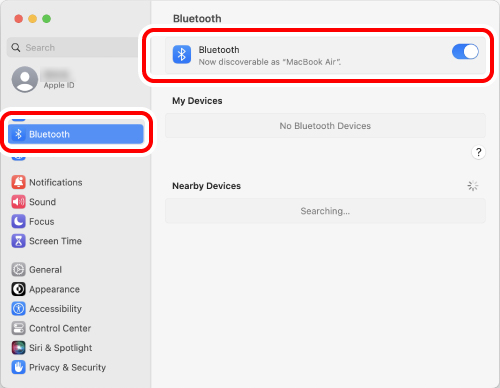This screenshot has width=500, height=388.
Task: Click the Accessibility icon
Action: (x=18, y=309)
